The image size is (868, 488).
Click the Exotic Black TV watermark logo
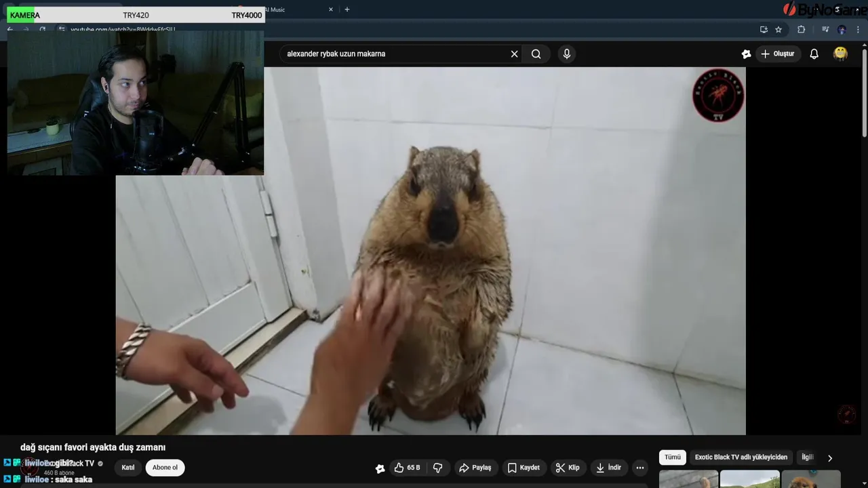point(718,96)
